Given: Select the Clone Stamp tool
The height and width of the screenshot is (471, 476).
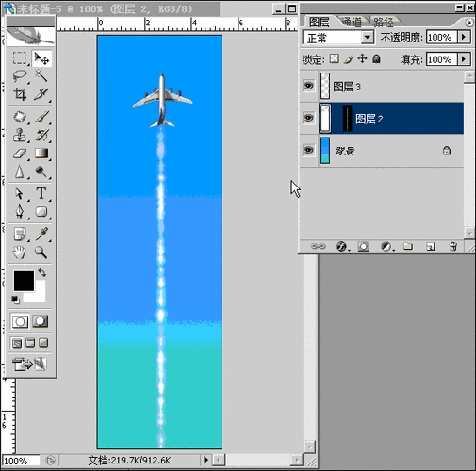Looking at the screenshot, I should tap(20, 135).
